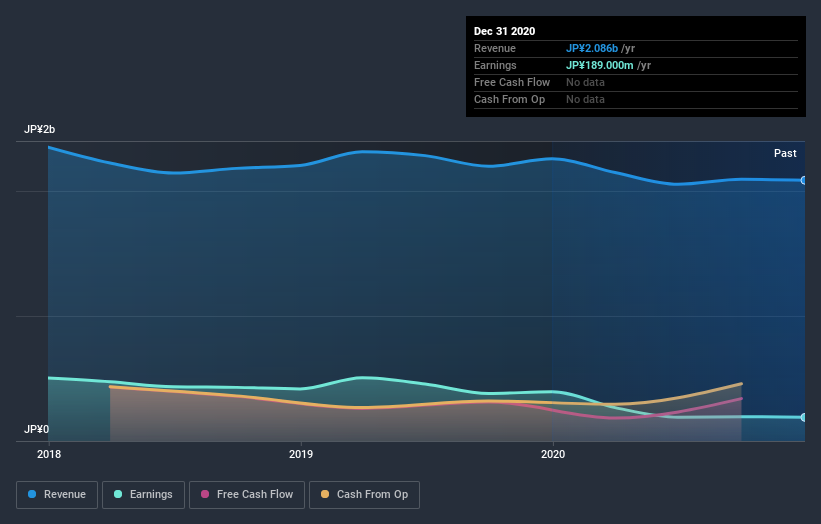
Task: Click the JP¥189.000m earnings value
Action: 600,65
